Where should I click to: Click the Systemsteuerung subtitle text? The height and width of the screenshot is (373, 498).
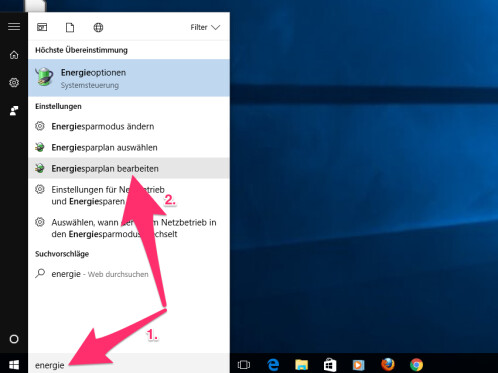point(90,85)
